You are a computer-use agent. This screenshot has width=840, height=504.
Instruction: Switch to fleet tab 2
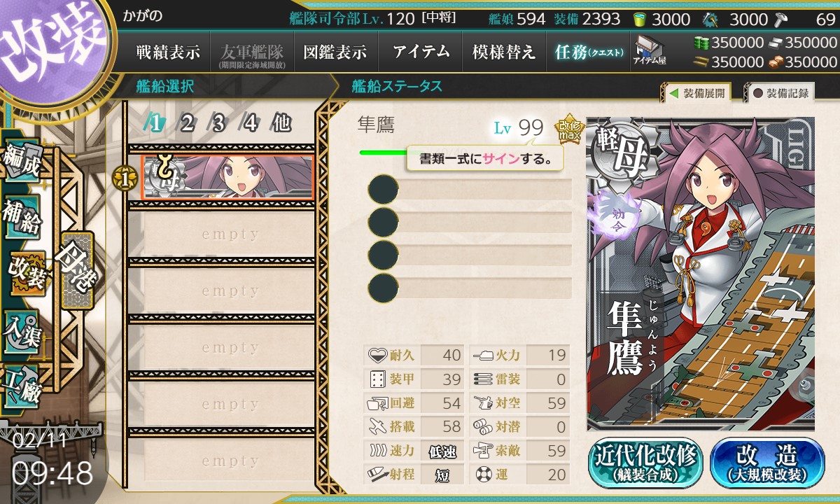[x=187, y=123]
